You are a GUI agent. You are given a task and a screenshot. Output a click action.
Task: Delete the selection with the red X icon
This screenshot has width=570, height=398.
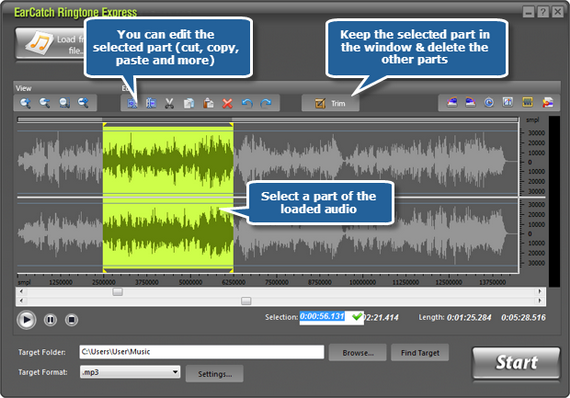pyautogui.click(x=228, y=103)
